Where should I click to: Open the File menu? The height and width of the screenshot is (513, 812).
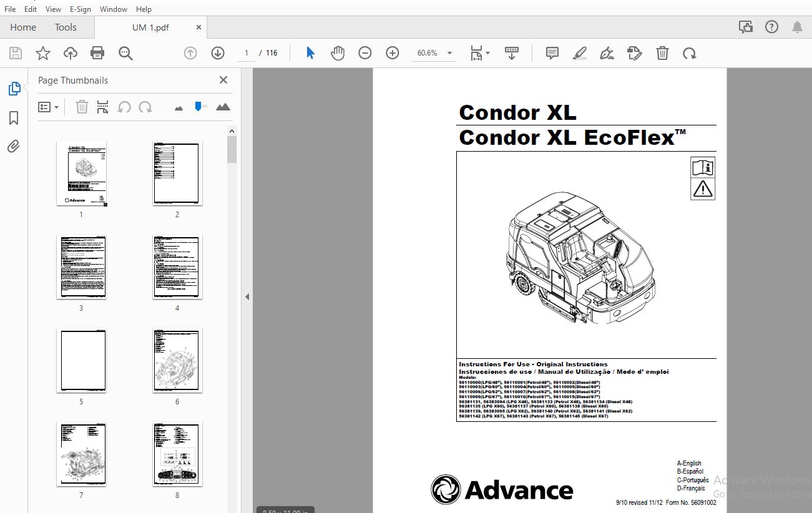pos(10,9)
